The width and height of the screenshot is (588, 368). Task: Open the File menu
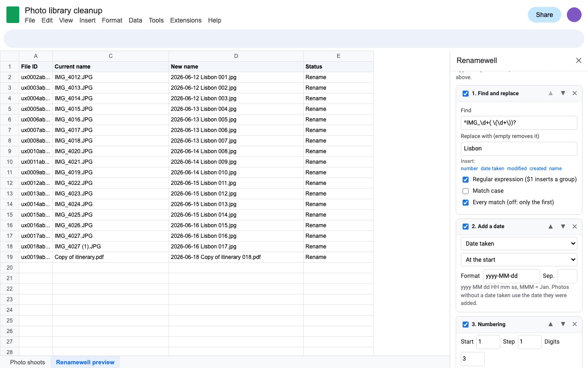point(30,20)
